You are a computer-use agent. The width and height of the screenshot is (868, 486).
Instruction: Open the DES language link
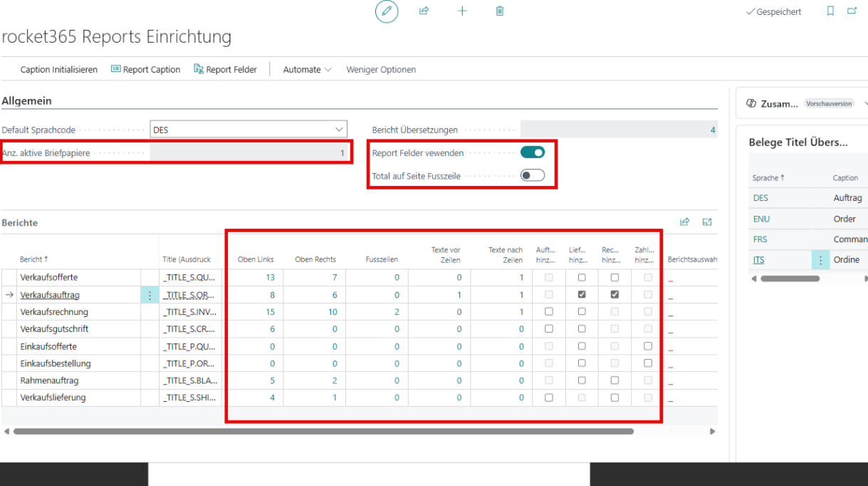pyautogui.click(x=760, y=198)
